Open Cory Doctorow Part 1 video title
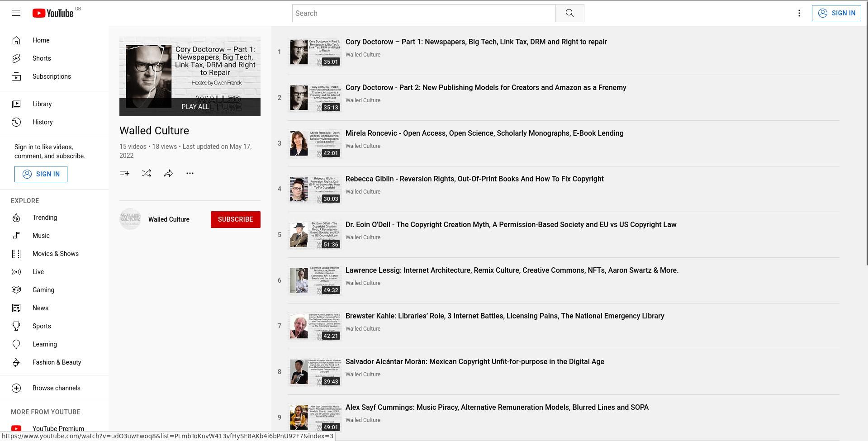868x441 pixels. [x=476, y=42]
